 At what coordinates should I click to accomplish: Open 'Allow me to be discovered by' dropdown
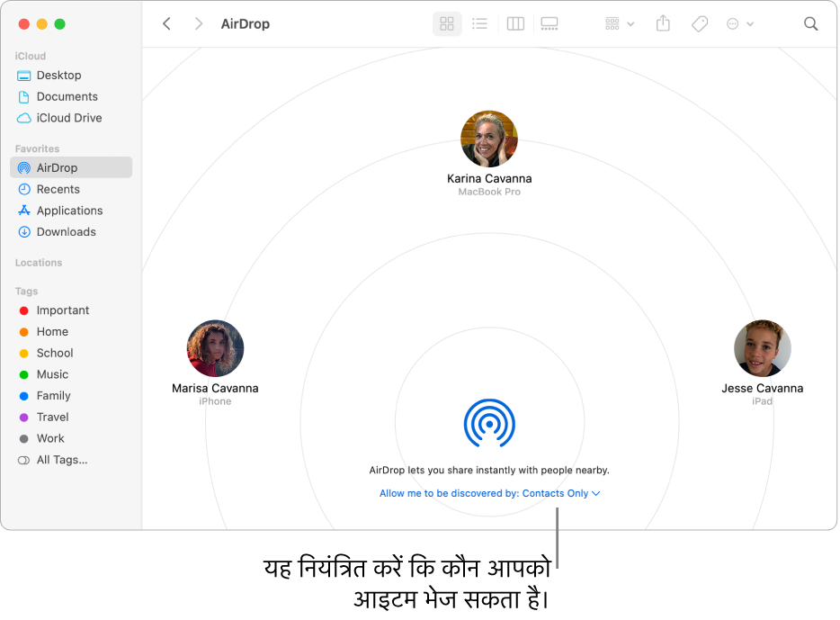pyautogui.click(x=489, y=493)
